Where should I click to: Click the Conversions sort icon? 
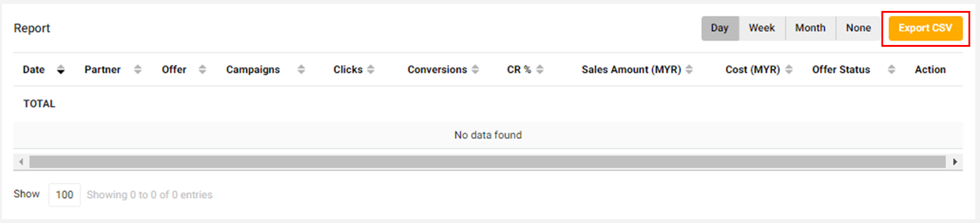click(475, 70)
